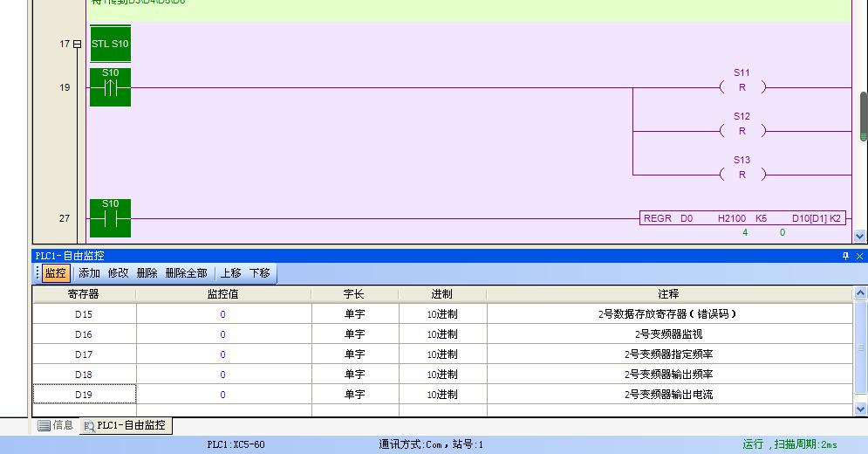Click the S10 normally-open contact at line 27
This screenshot has width=868, height=454.
[110, 218]
